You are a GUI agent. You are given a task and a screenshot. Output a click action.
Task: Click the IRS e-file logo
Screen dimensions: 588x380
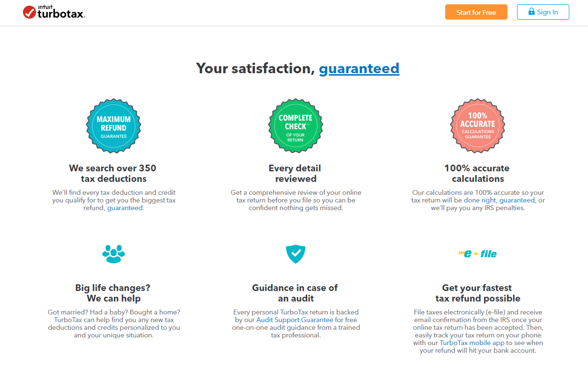478,254
